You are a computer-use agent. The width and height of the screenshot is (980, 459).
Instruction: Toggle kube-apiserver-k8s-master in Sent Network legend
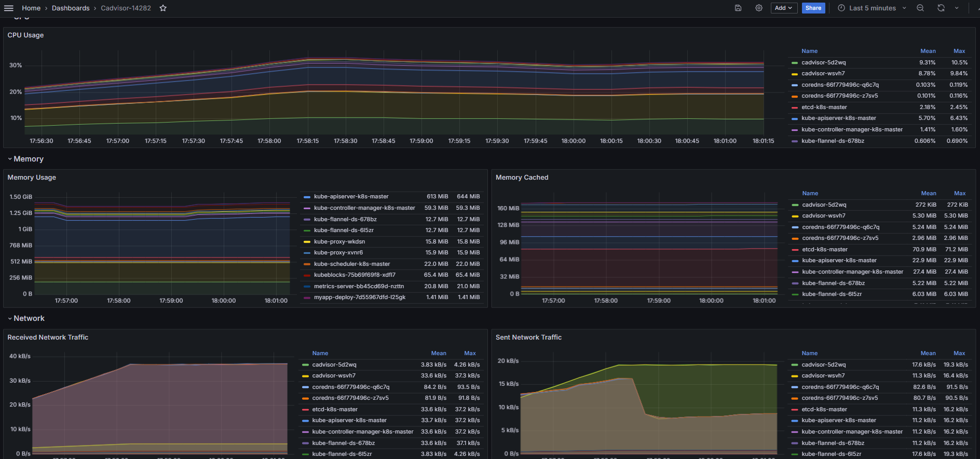pyautogui.click(x=838, y=421)
